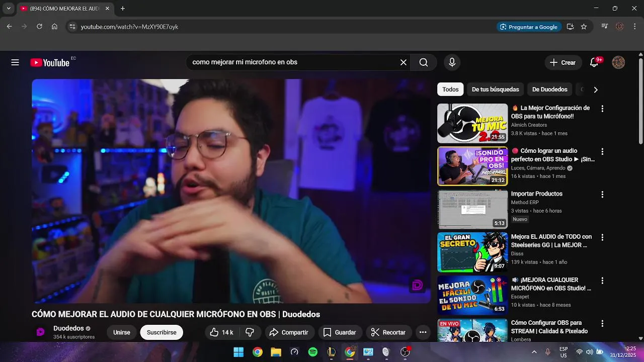Click the video player to pause
Image resolution: width=644 pixels, height=362 pixels.
tap(231, 191)
